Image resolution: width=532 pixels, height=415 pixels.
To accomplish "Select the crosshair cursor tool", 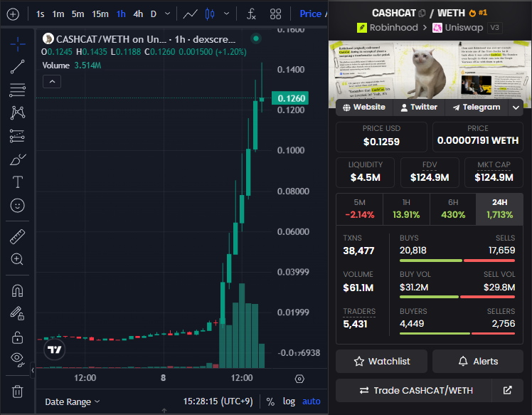I will click(x=18, y=44).
